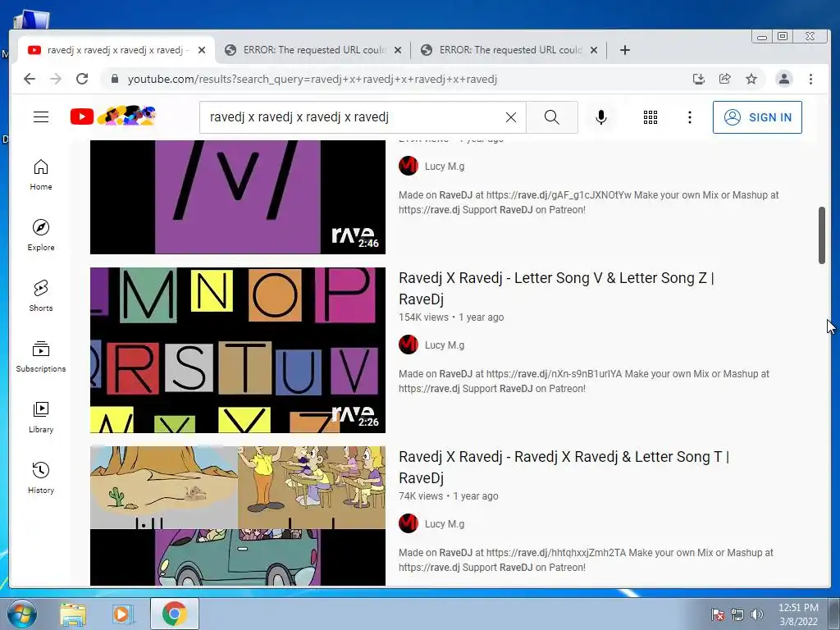Open Windows Media Player from taskbar
This screenshot has height=630, width=840.
(122, 614)
